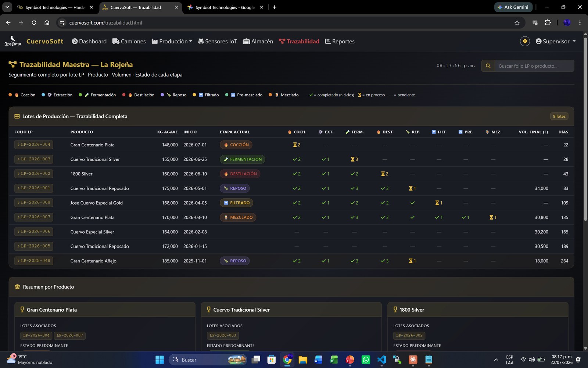Click lot tag LP-2026-002 in 1800 Silver card

coord(409,335)
